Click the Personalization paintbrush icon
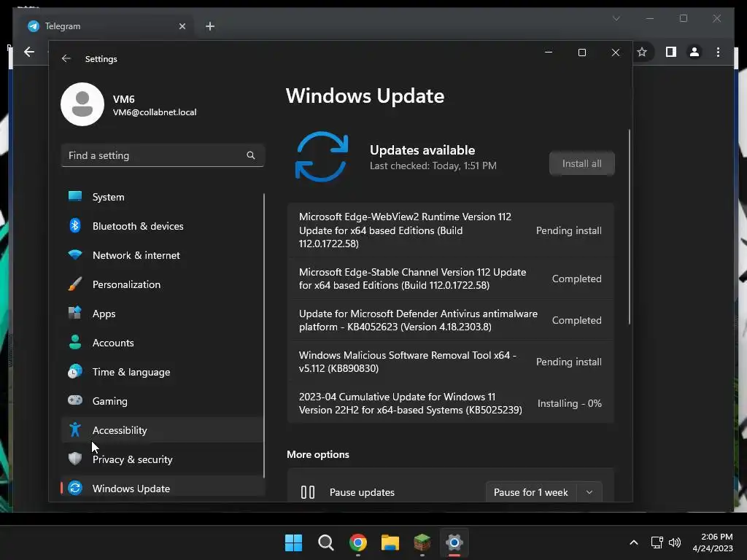The height and width of the screenshot is (560, 747). point(75,284)
